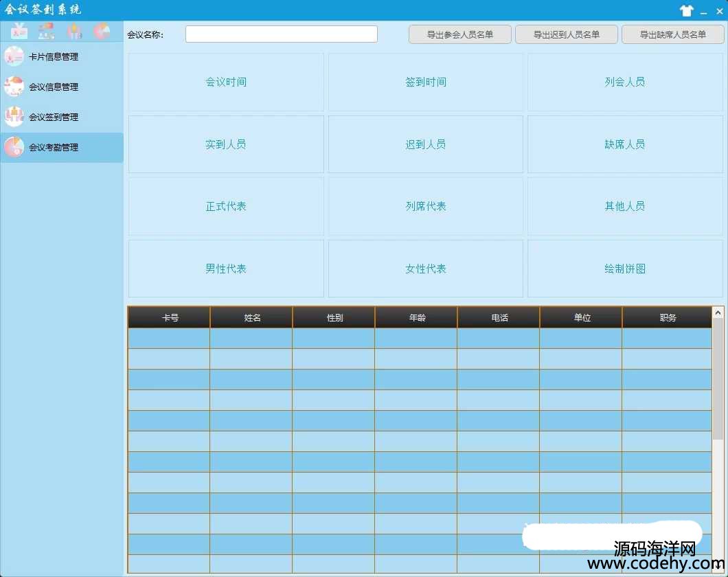Click the card management icon in top icon strip
Viewport: 728px width, 577px height.
click(19, 32)
